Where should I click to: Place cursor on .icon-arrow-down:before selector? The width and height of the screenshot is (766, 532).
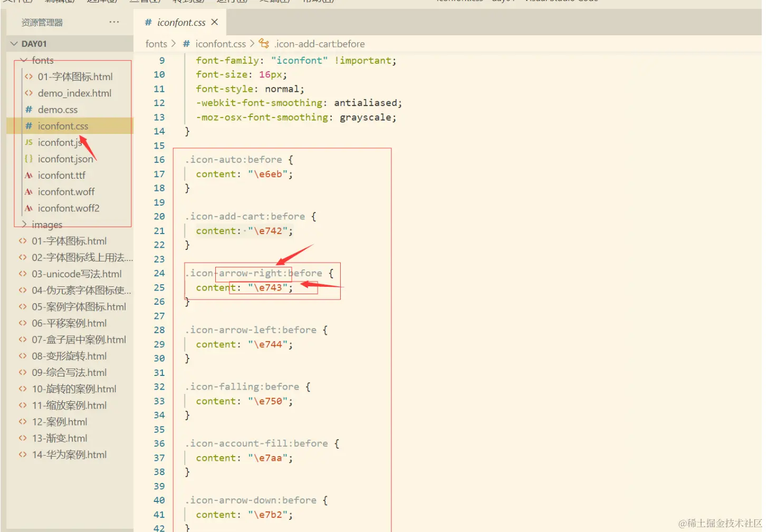pyautogui.click(x=251, y=500)
